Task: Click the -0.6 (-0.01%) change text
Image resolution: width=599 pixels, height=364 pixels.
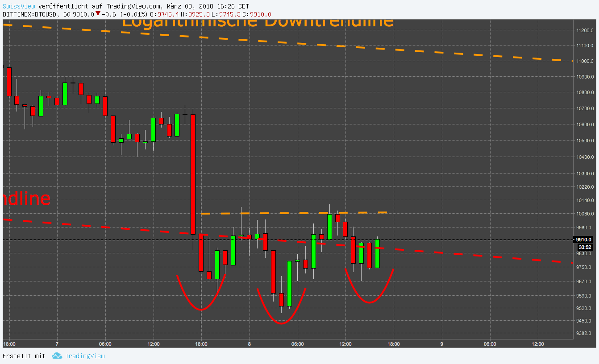Action: [125, 14]
